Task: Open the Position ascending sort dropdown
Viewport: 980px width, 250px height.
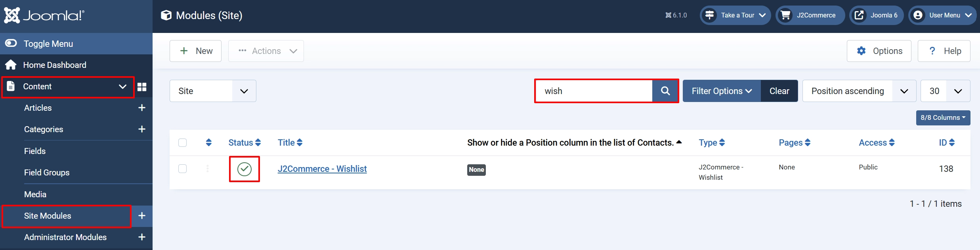Action: point(859,91)
